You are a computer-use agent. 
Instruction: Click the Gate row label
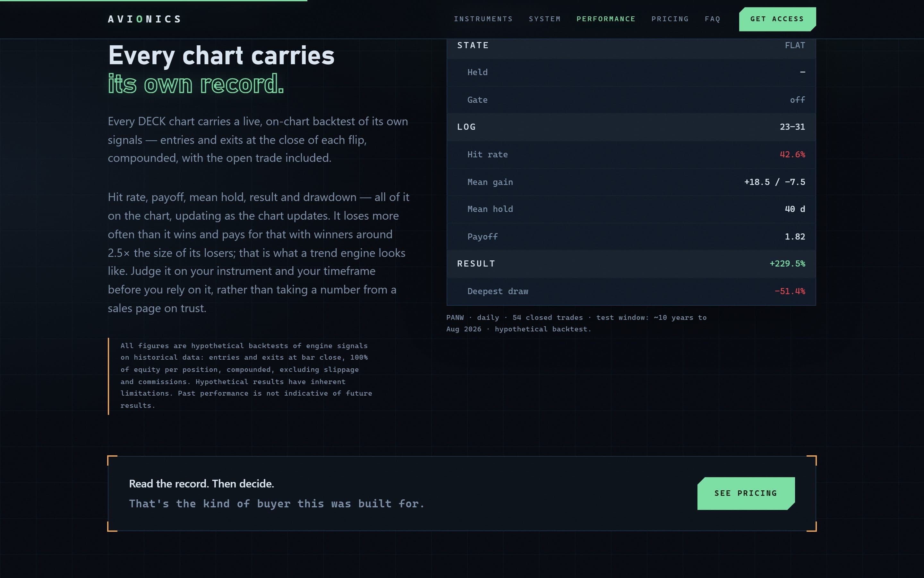pyautogui.click(x=477, y=100)
